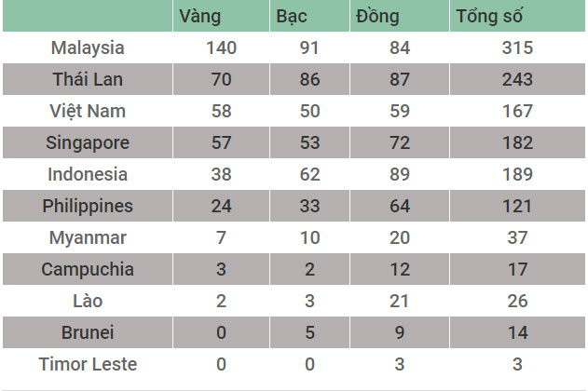Click the Campuchia country cell
This screenshot has width=588, height=391.
(x=88, y=269)
